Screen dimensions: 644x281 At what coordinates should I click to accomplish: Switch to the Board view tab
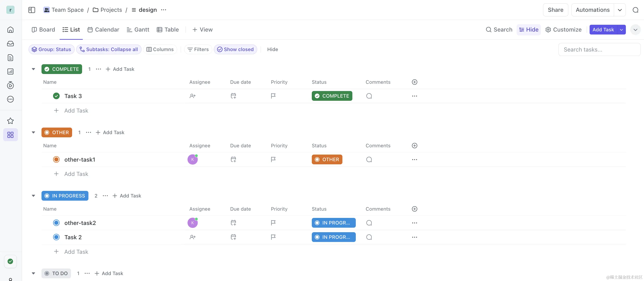point(43,30)
